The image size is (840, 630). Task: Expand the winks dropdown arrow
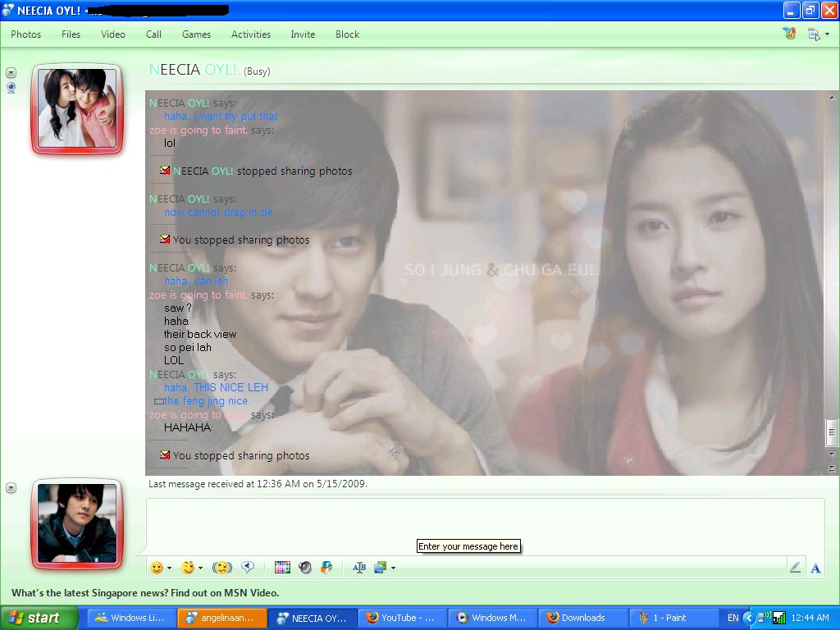(200, 568)
